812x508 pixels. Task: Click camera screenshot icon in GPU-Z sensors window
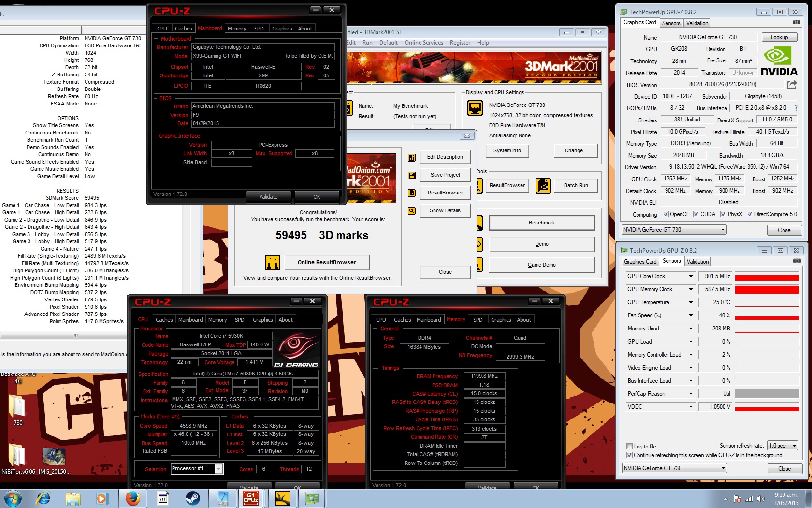[x=797, y=261]
